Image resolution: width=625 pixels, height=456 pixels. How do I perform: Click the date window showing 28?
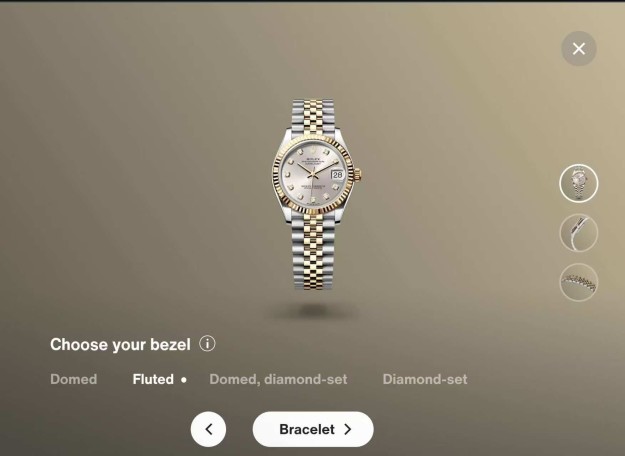click(x=337, y=175)
